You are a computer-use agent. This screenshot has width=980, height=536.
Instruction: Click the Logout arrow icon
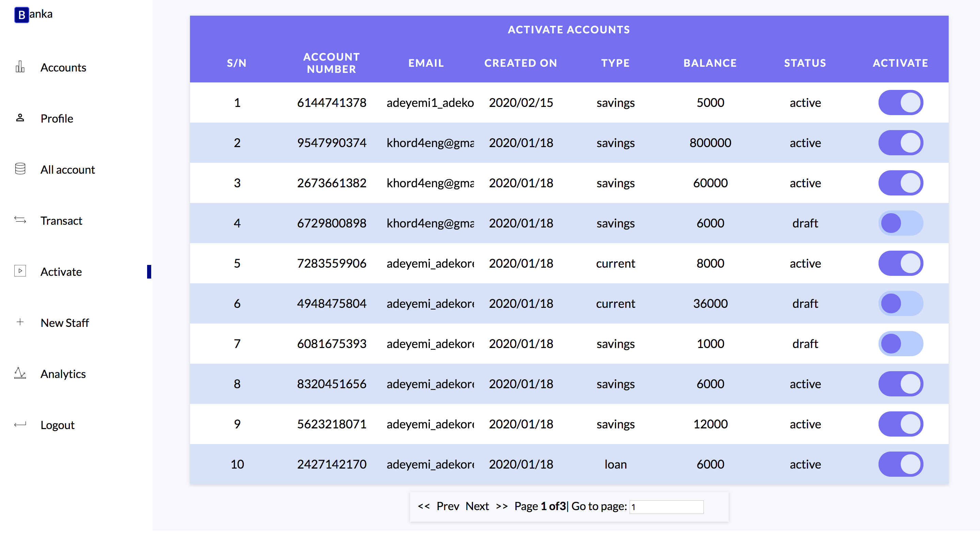pyautogui.click(x=20, y=424)
